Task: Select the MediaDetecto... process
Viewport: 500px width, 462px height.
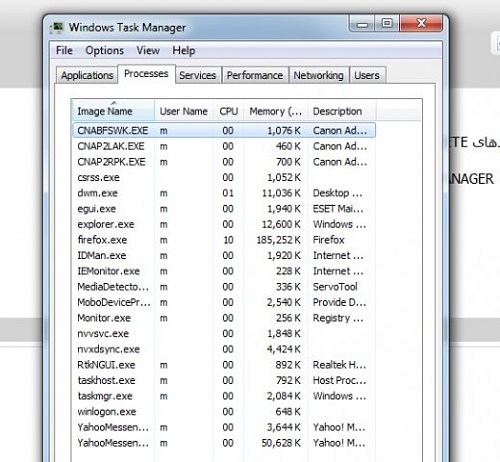Action: pyautogui.click(x=224, y=287)
